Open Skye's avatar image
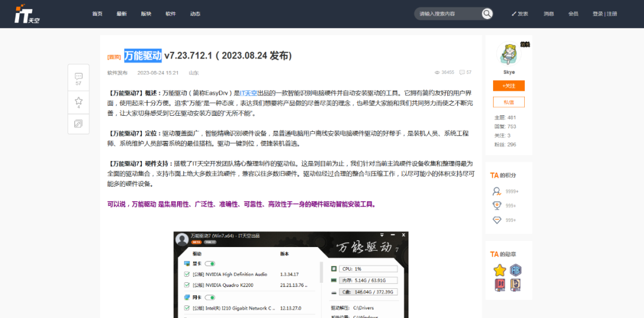 509,54
